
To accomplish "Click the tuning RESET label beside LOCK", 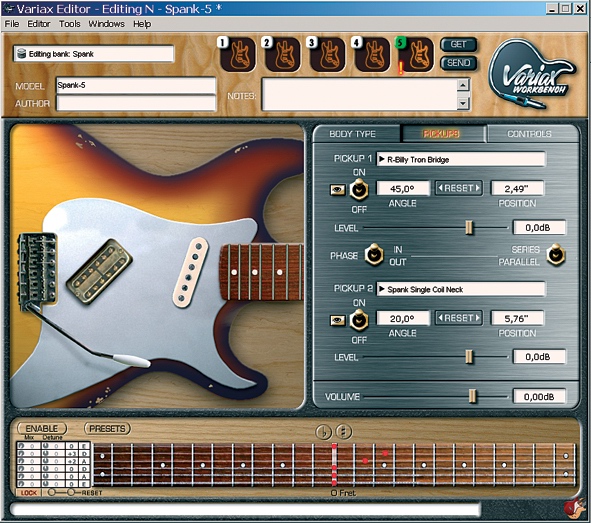I will point(92,493).
